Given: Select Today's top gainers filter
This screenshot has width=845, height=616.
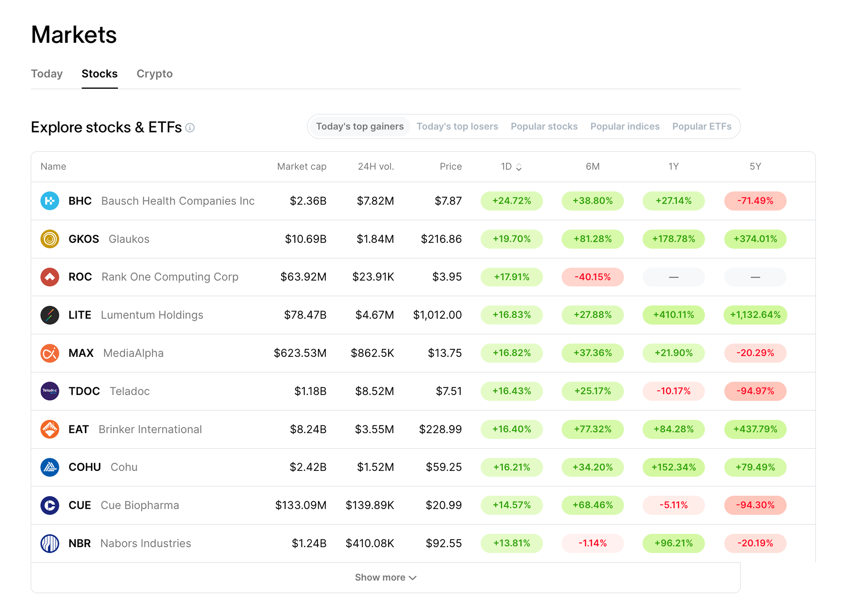Looking at the screenshot, I should pyautogui.click(x=360, y=126).
